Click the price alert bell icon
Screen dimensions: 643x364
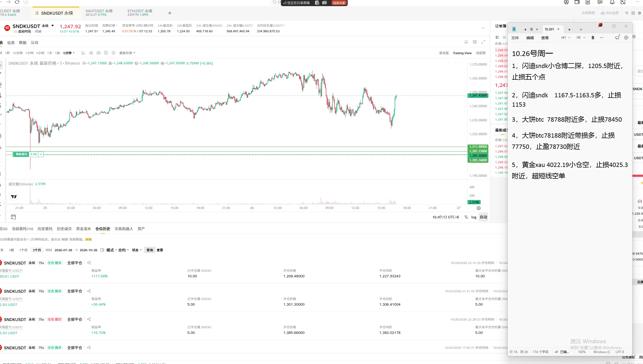tap(466, 42)
